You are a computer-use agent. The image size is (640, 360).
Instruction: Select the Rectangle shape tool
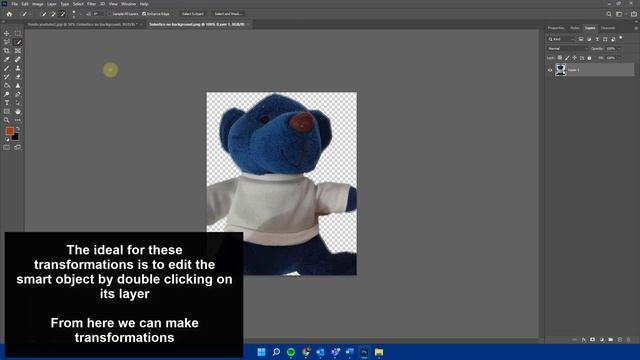coord(7,111)
